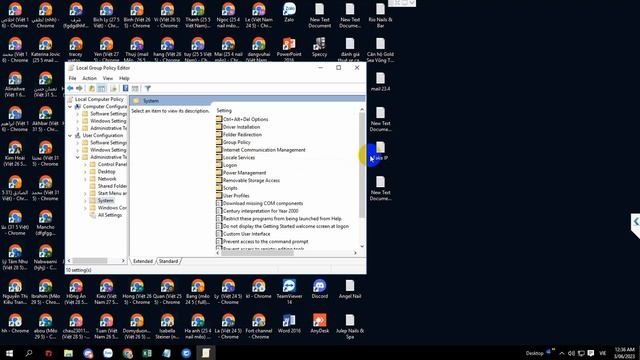The height and width of the screenshot is (360, 640).
Task: Collapse the Computer Configuration node
Action: point(70,107)
